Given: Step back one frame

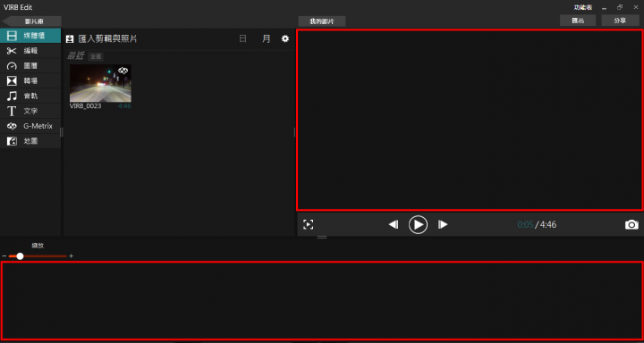Looking at the screenshot, I should 394,224.
